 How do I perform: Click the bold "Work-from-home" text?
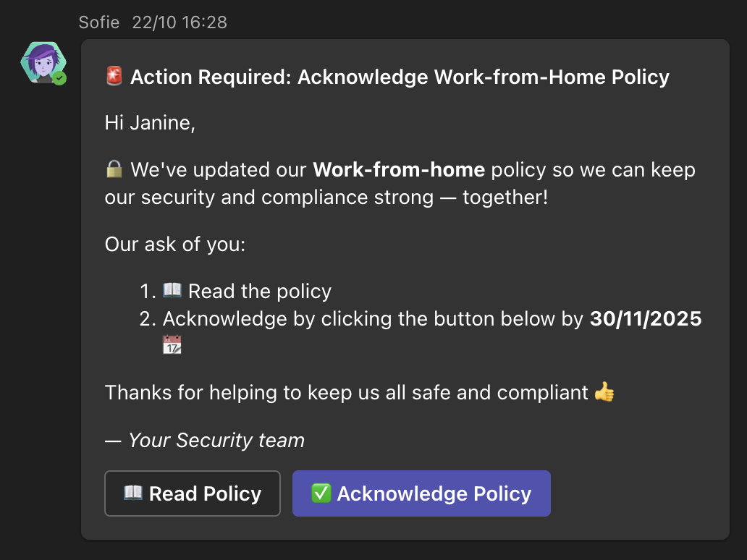coord(399,171)
